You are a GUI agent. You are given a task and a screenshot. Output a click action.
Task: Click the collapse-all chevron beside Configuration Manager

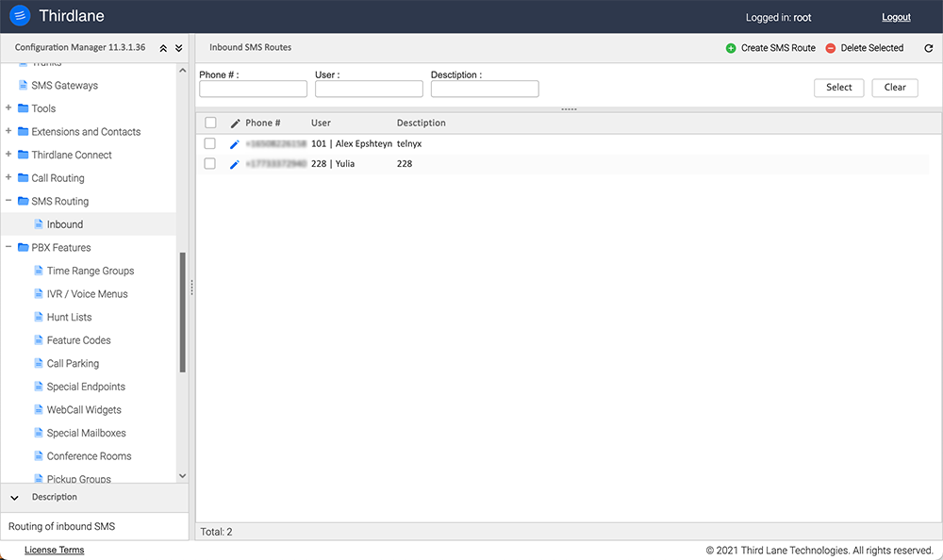point(161,46)
